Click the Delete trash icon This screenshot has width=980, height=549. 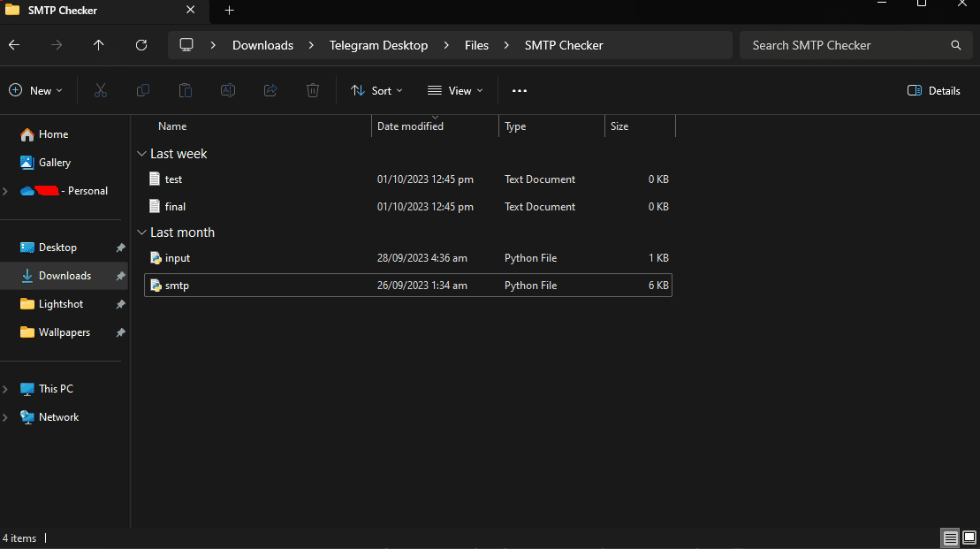point(313,90)
